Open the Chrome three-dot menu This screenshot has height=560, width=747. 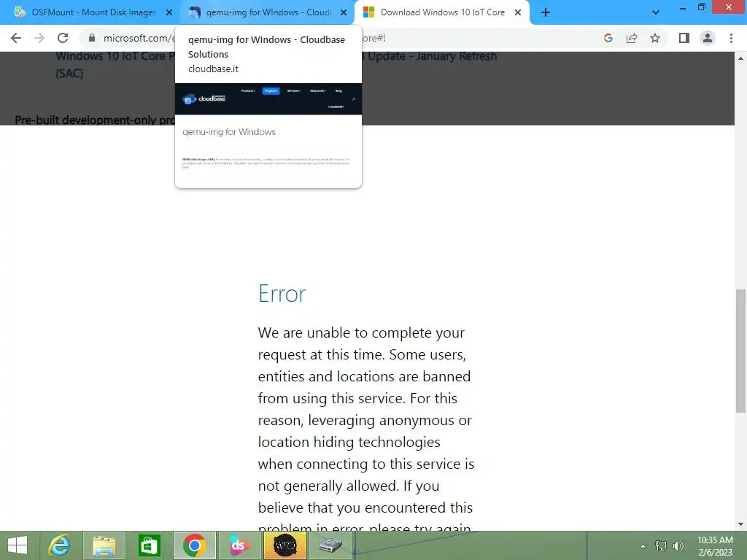tap(731, 38)
